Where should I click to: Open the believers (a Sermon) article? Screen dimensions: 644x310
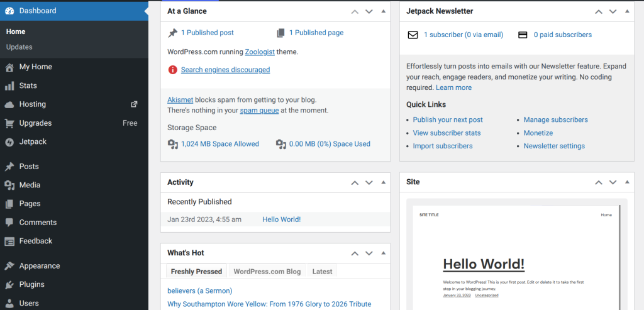click(x=200, y=291)
